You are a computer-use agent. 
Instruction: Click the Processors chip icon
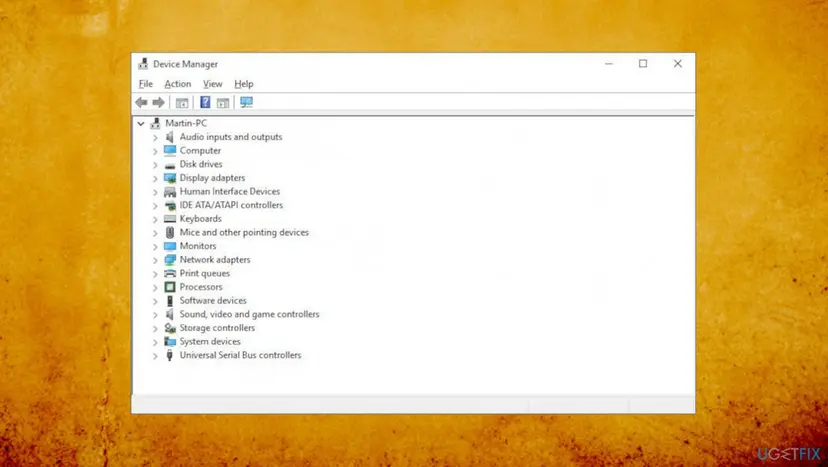(x=170, y=287)
